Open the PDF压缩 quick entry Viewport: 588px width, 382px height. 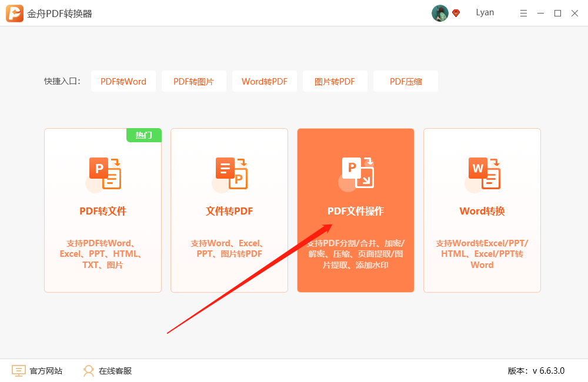pyautogui.click(x=406, y=81)
